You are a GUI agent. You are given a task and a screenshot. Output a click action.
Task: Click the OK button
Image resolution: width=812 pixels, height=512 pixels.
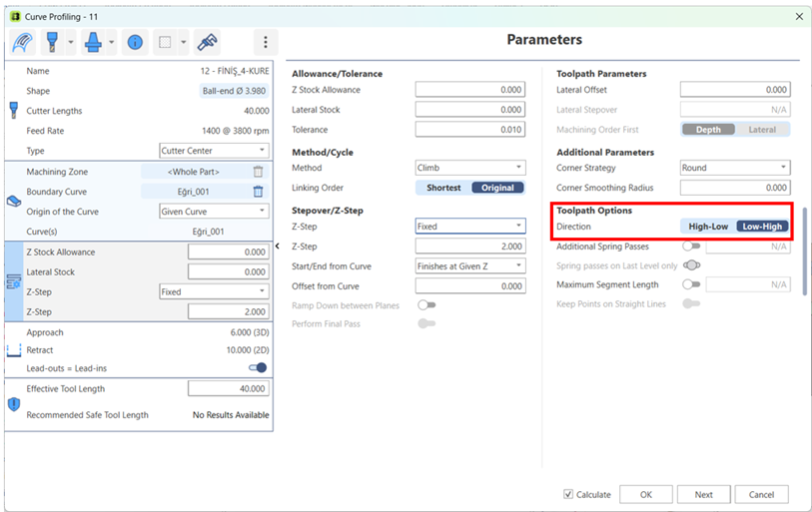[646, 494]
